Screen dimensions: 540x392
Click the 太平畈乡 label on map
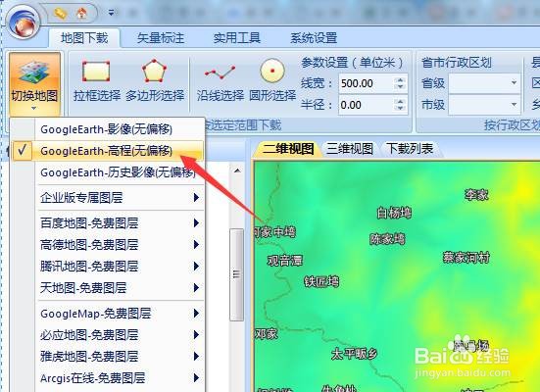(x=354, y=354)
